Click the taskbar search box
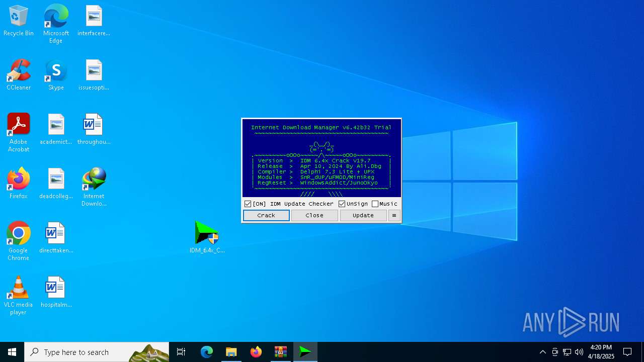Image resolution: width=644 pixels, height=362 pixels. pos(97,352)
